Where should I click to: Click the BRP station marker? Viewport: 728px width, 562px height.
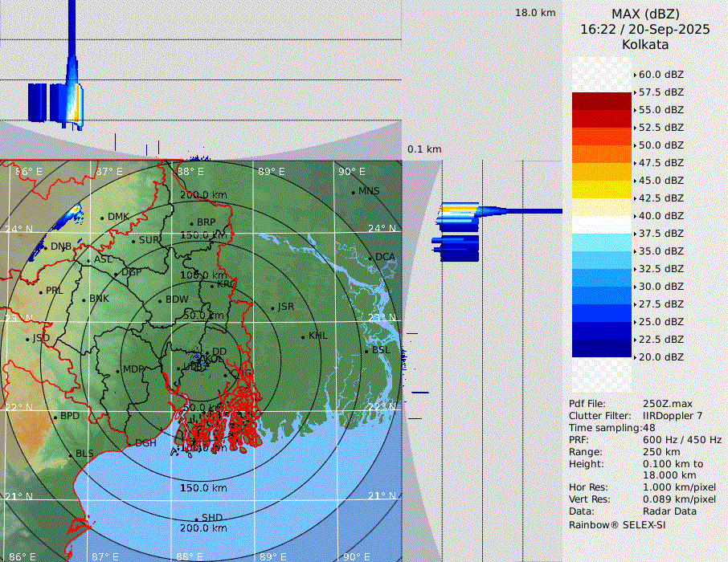[191, 223]
